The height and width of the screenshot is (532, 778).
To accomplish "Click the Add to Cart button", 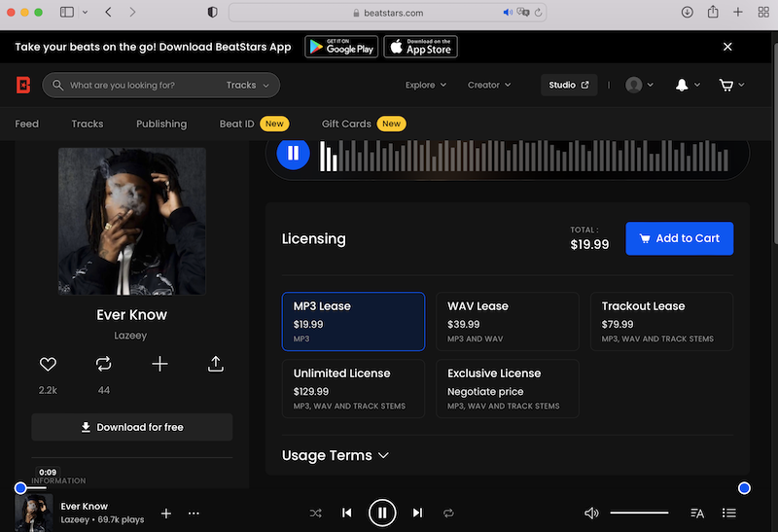I will [679, 238].
